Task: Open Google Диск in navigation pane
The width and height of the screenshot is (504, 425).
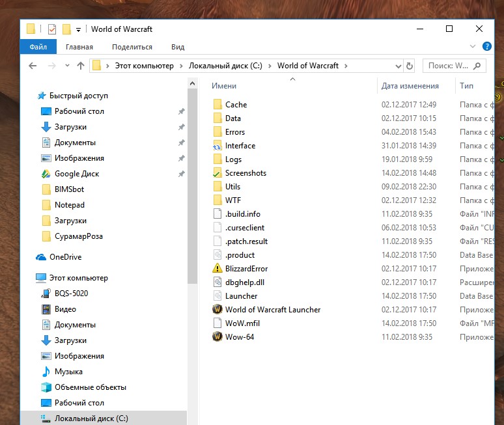Action: [77, 174]
